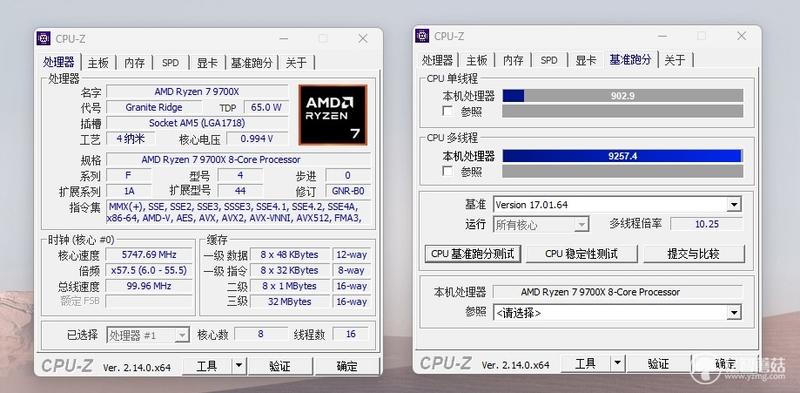This screenshot has height=393, width=800.
Task: Switch to 内存 tab in left window
Action: (134, 63)
